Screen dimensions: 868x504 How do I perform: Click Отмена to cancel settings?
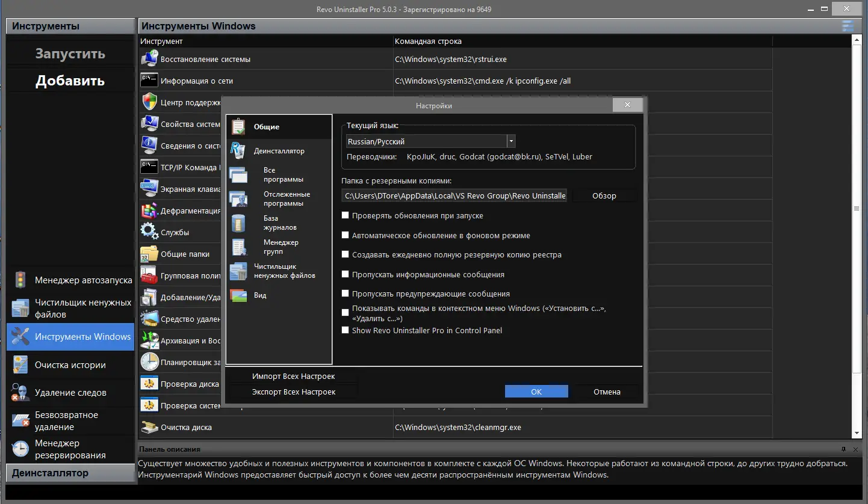click(607, 392)
